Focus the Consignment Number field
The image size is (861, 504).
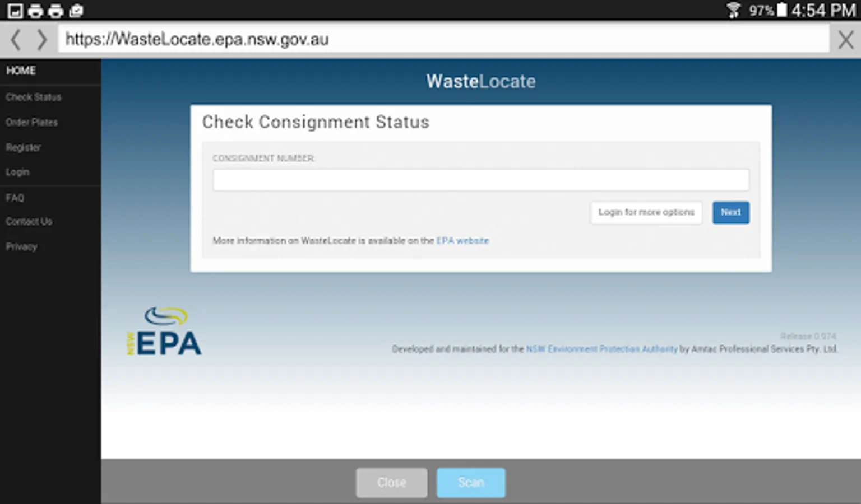[x=480, y=180]
